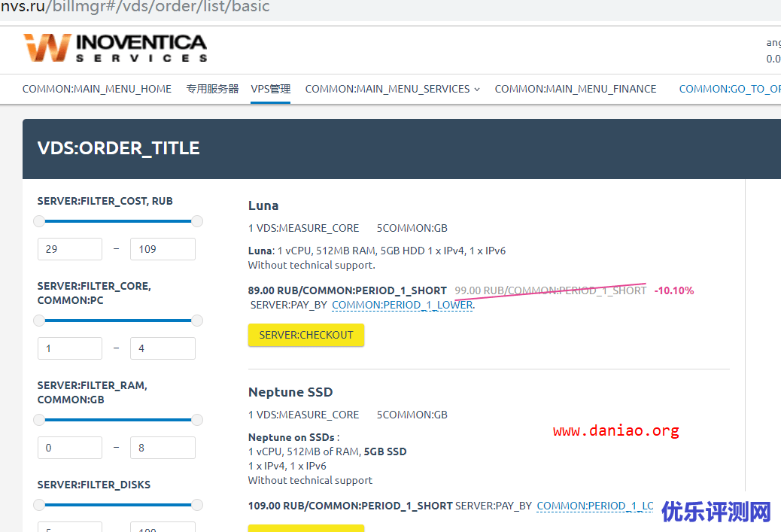Click the Luna plan heading

(263, 205)
